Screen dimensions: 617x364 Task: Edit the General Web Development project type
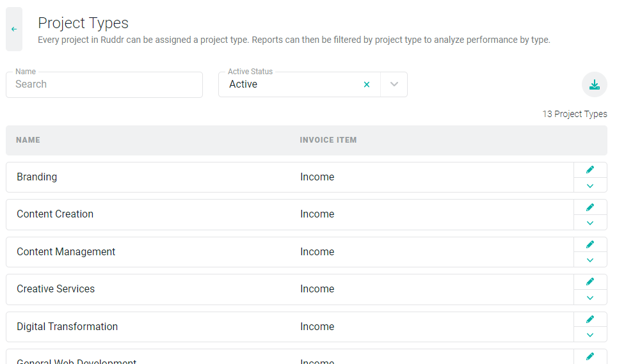(x=590, y=356)
